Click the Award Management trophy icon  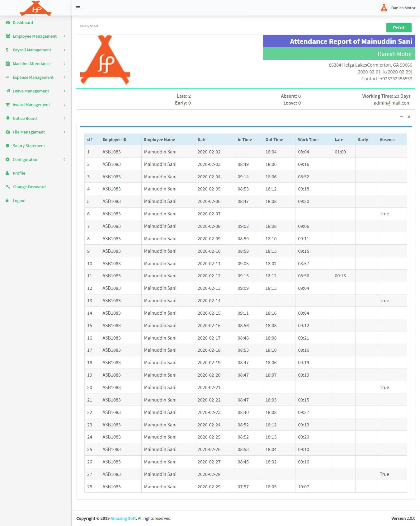[8, 105]
